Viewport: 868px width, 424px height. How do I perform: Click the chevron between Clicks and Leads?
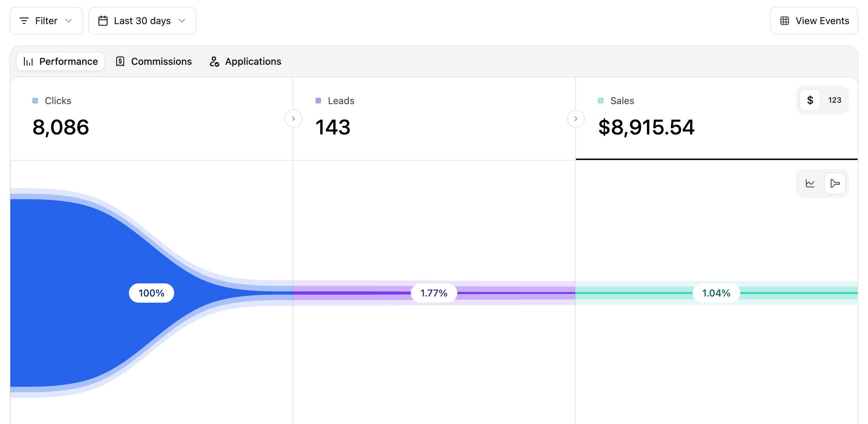(x=293, y=119)
